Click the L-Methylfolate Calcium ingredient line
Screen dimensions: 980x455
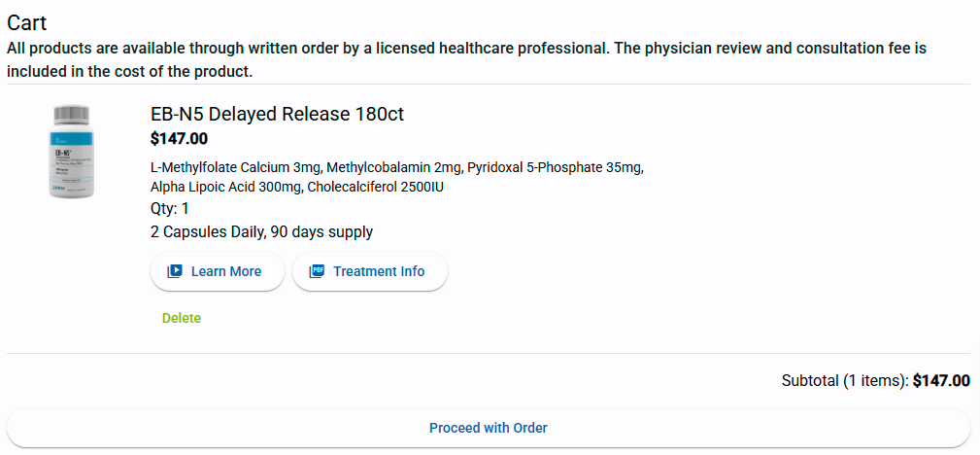(396, 167)
